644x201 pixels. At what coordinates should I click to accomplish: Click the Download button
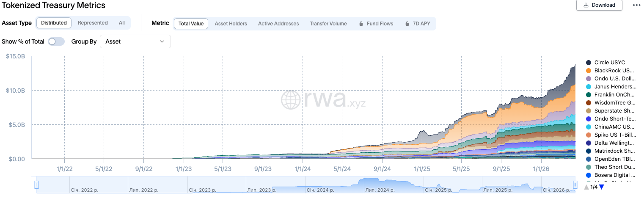pyautogui.click(x=599, y=5)
